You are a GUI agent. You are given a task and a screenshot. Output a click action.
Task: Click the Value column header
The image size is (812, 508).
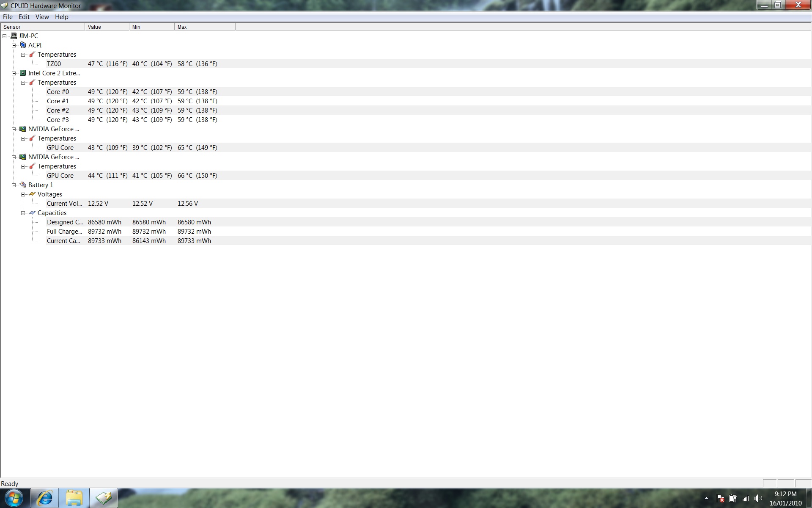[x=107, y=27]
